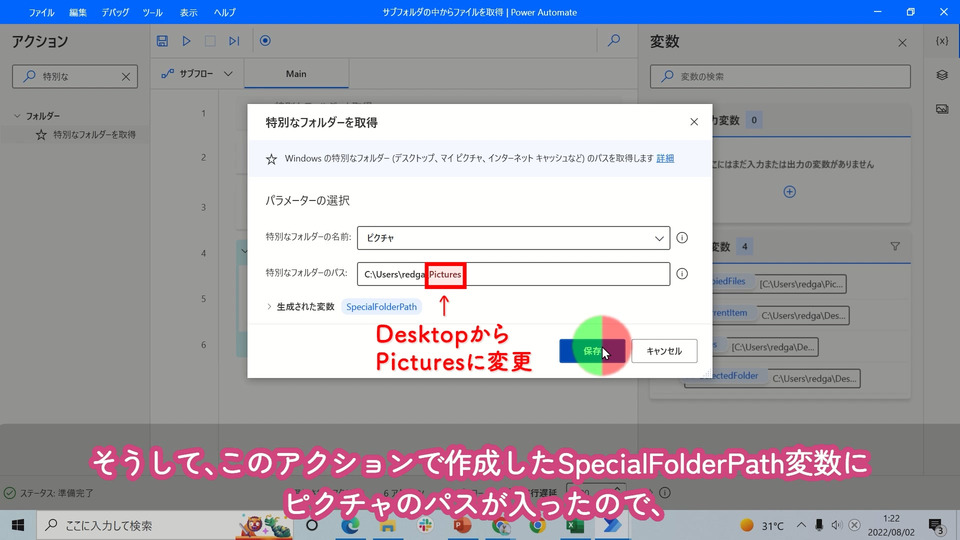Click the flow variables filter icon
Viewport: 960px width, 540px height.
(x=895, y=246)
